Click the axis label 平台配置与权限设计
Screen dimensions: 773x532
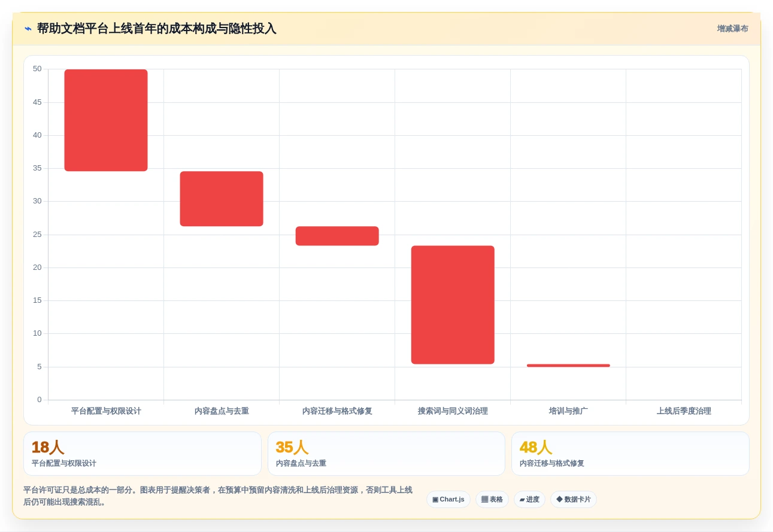[x=106, y=411]
